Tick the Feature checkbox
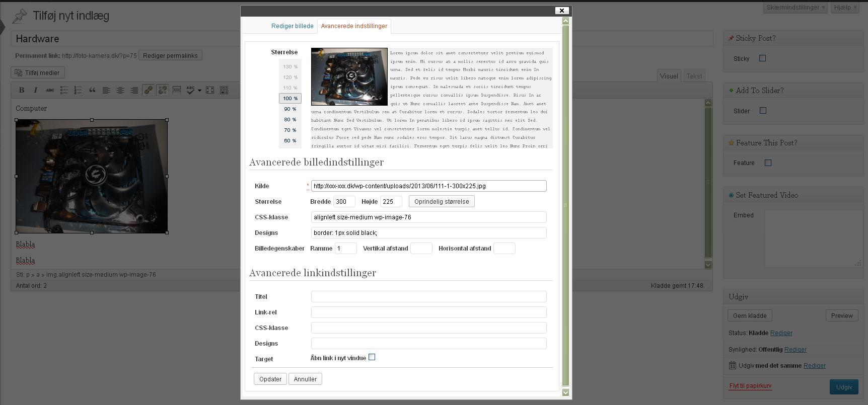Screen dimensions: 868x405 point(768,163)
